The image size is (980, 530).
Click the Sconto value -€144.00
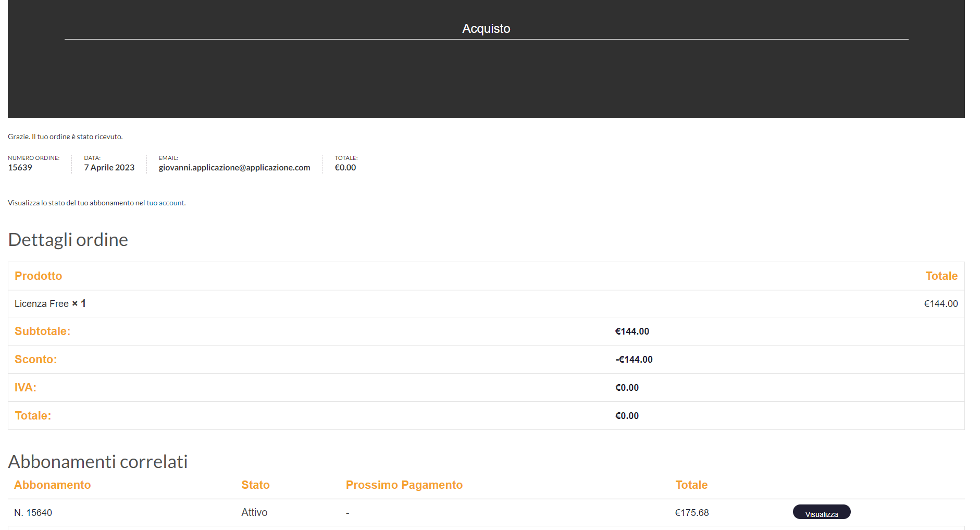coord(634,360)
